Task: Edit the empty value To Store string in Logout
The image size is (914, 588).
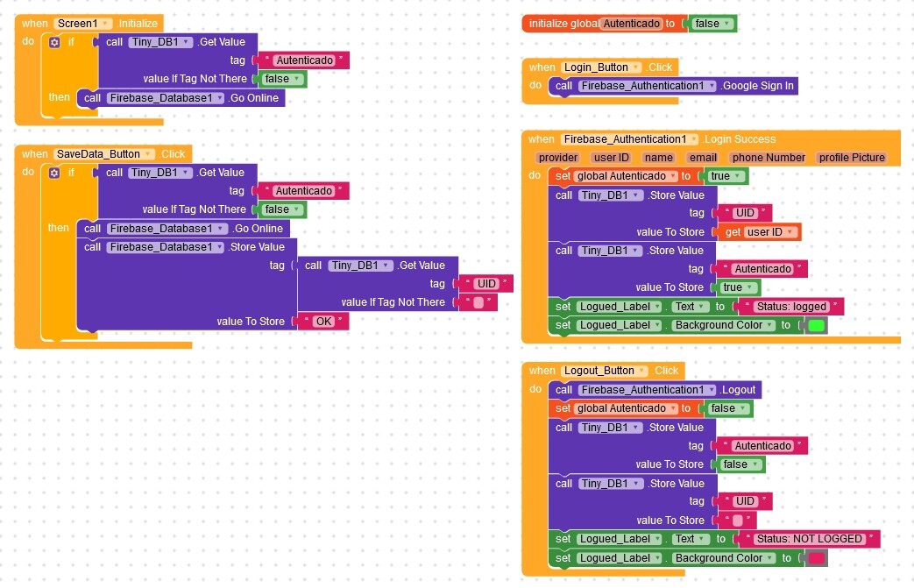Action: (x=737, y=521)
